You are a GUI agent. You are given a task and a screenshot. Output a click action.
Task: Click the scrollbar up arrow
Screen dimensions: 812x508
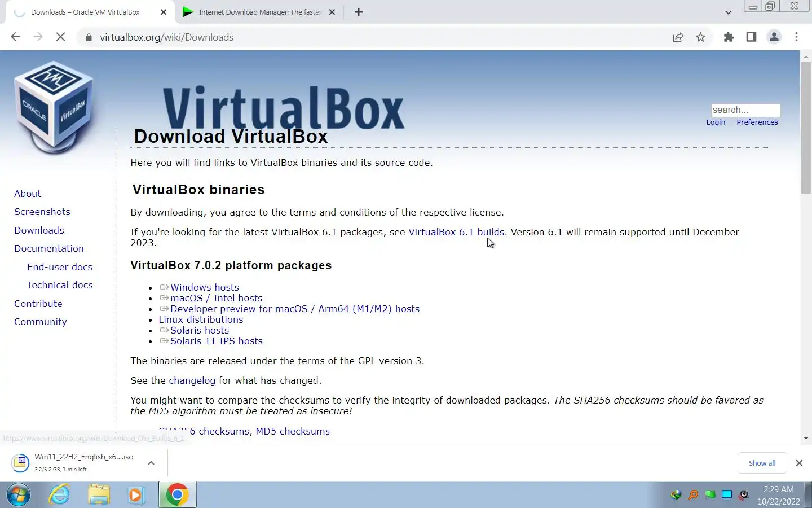pos(806,56)
